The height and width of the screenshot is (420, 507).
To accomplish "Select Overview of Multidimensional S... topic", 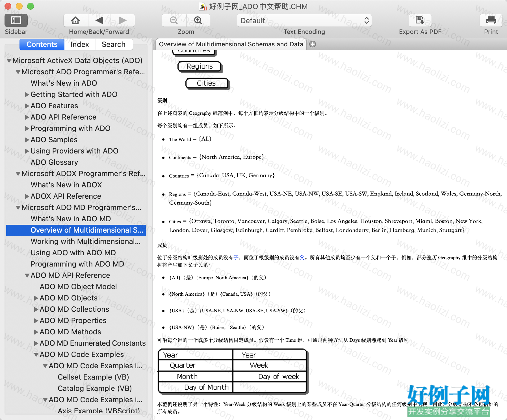I will pos(76,230).
